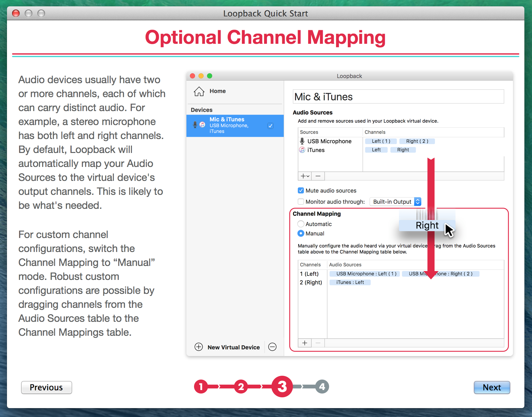Close the Loopback Quick Start window

click(16, 13)
